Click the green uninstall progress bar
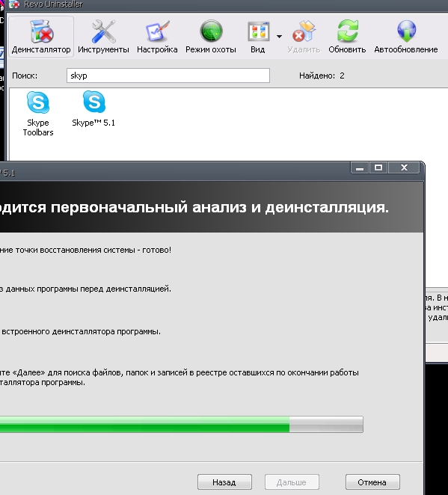This screenshot has width=448, height=495. [x=182, y=424]
